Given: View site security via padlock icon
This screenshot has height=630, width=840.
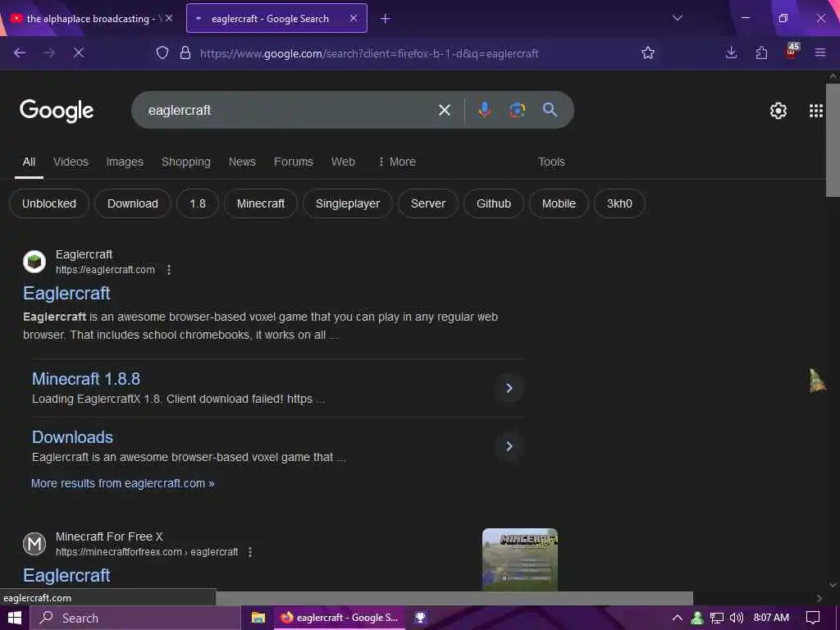Looking at the screenshot, I should [x=185, y=52].
